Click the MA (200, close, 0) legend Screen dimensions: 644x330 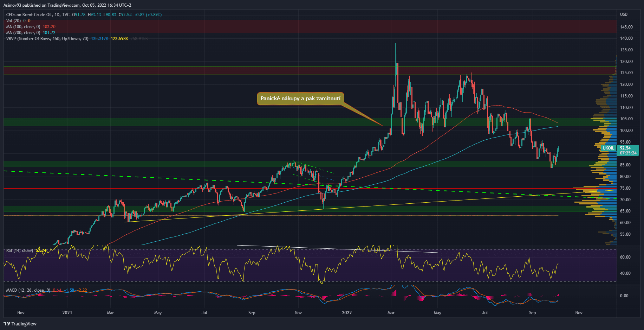[x=23, y=33]
